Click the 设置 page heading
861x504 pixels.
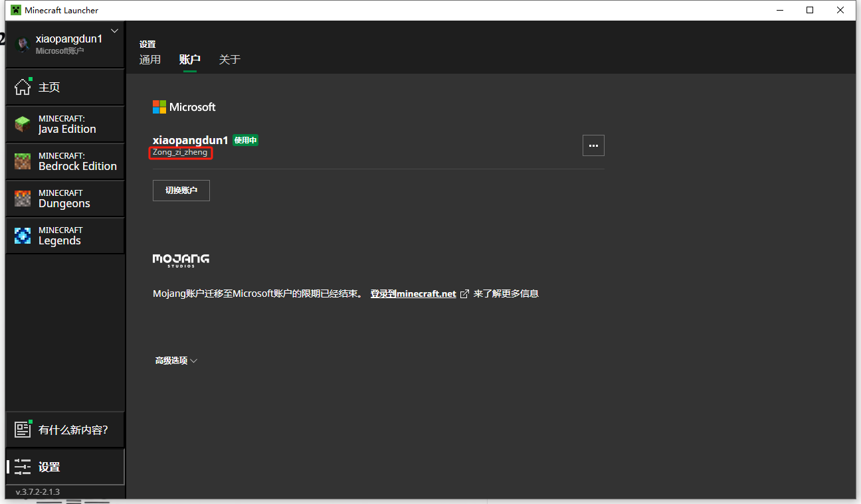pyautogui.click(x=147, y=44)
